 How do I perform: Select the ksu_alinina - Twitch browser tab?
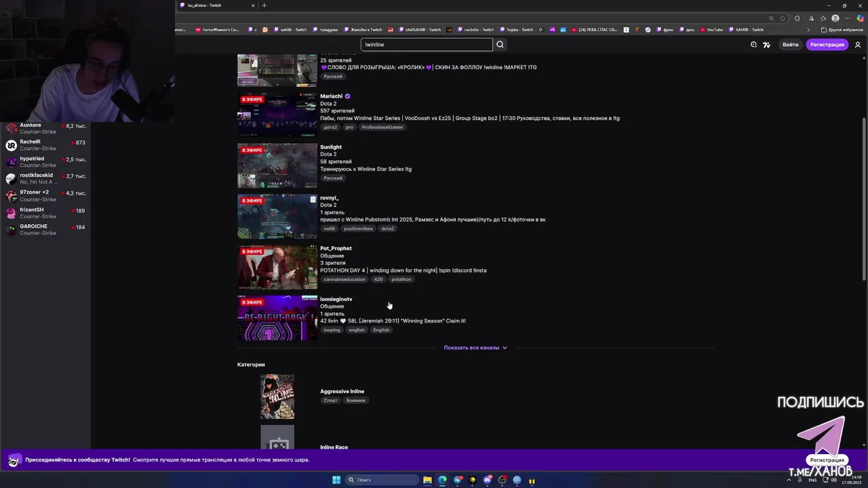217,5
